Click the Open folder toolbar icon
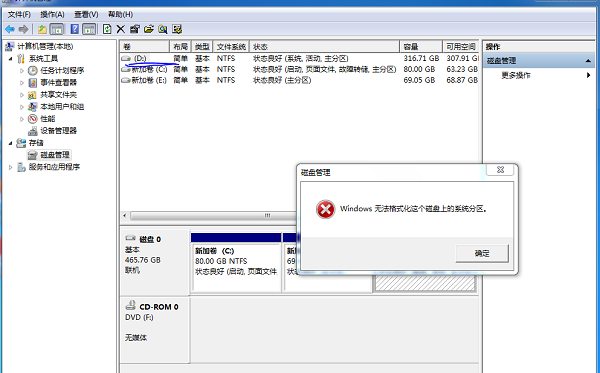This screenshot has height=373, width=600. point(148,29)
